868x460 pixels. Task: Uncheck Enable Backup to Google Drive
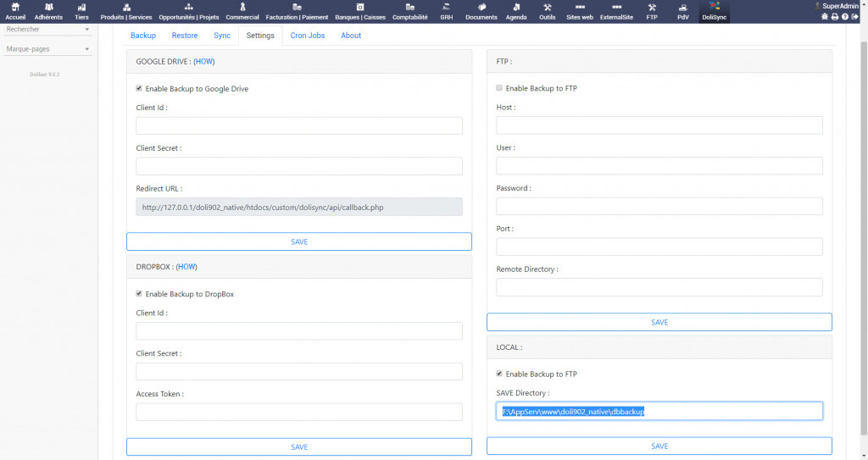(x=139, y=88)
